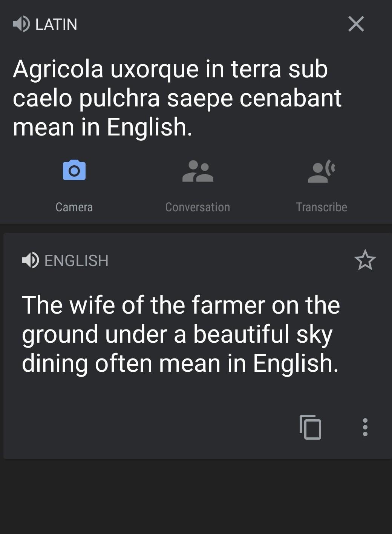Star this translation to save it

coord(365,260)
